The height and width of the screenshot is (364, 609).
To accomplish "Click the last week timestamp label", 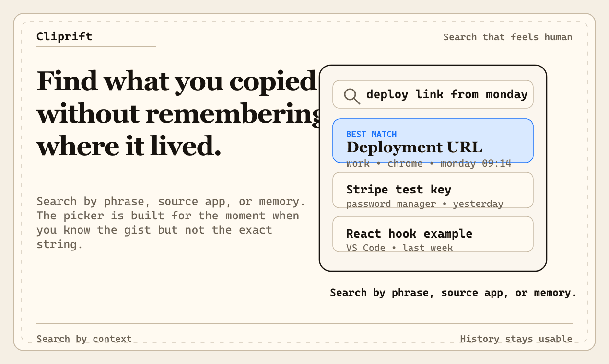I will [x=428, y=248].
